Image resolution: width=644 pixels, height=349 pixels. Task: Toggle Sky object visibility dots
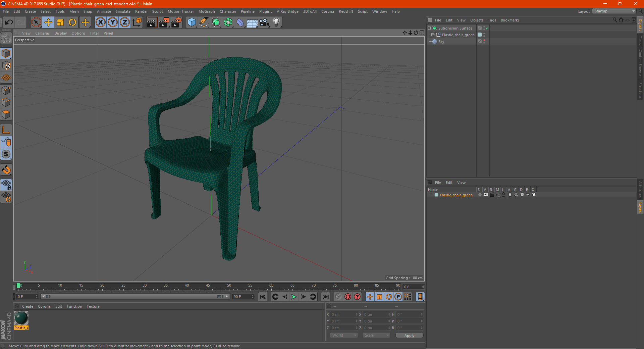point(484,42)
